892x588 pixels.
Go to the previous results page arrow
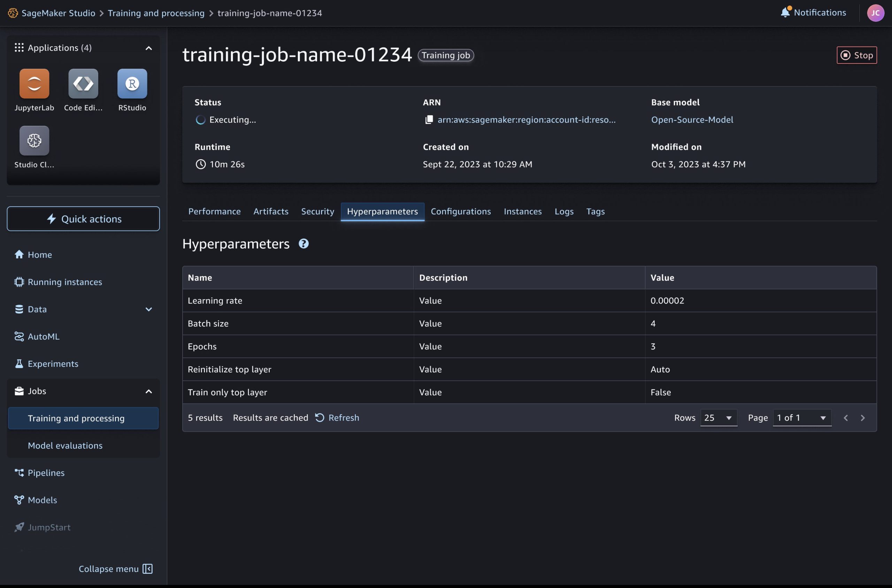click(846, 418)
